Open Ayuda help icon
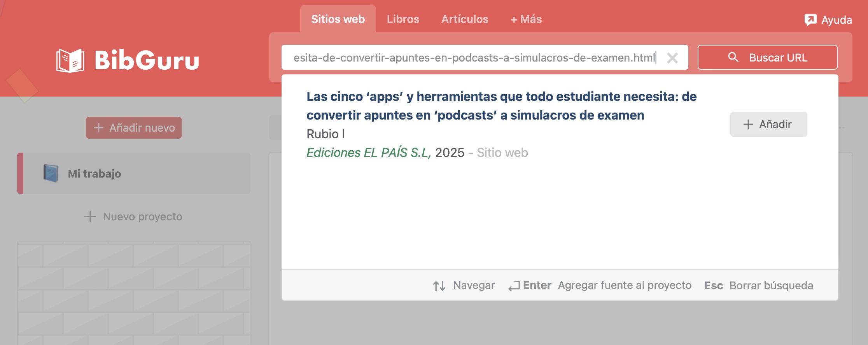868x345 pixels. point(810,20)
